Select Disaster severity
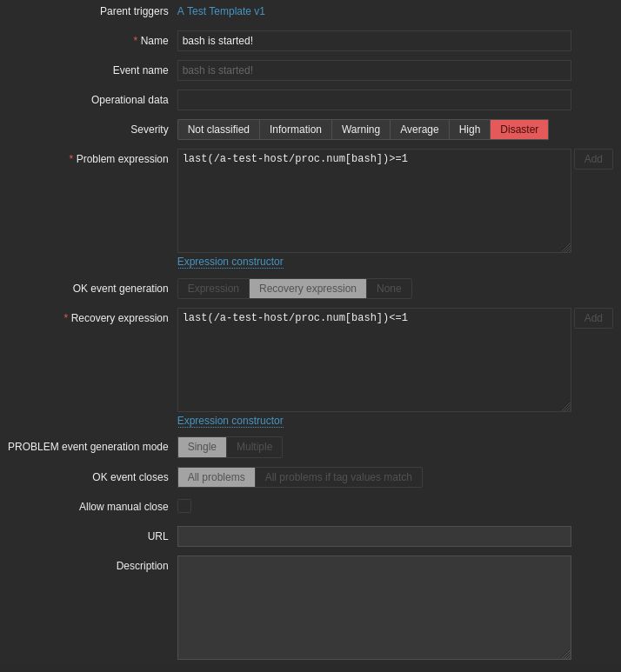Screen dimensions: 621x672 (x=519, y=130)
